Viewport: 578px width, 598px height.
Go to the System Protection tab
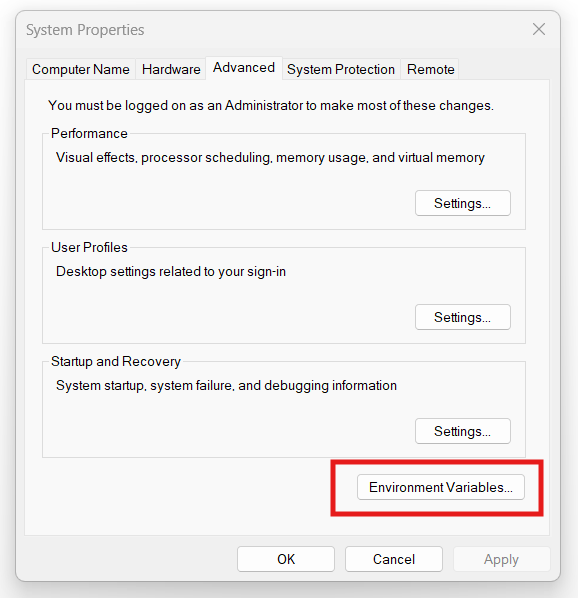(341, 69)
